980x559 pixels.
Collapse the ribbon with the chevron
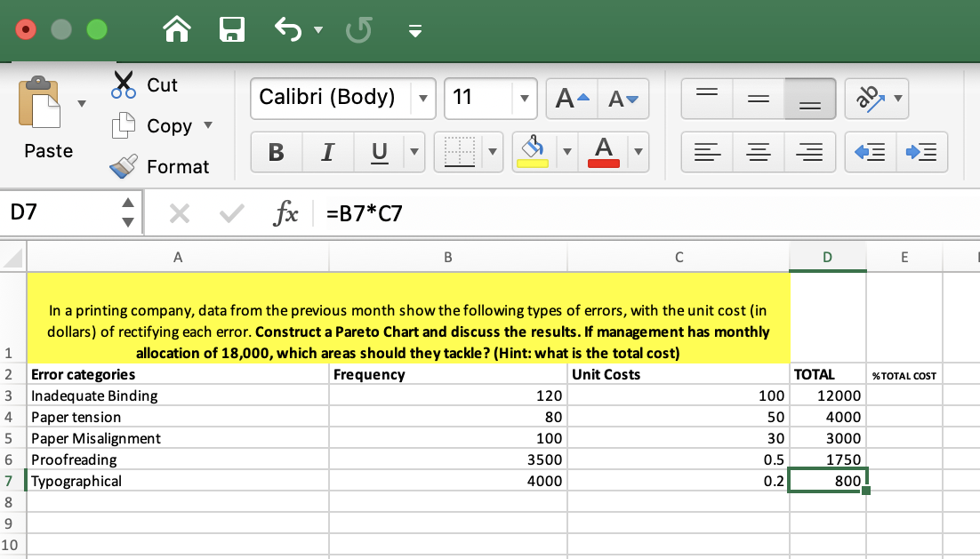click(x=414, y=29)
